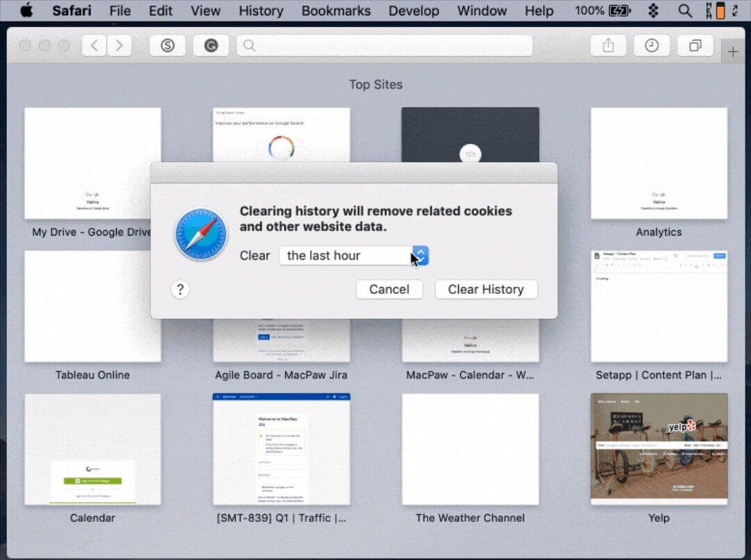The height and width of the screenshot is (560, 751).
Task: Go back with the left arrow button
Action: (95, 46)
